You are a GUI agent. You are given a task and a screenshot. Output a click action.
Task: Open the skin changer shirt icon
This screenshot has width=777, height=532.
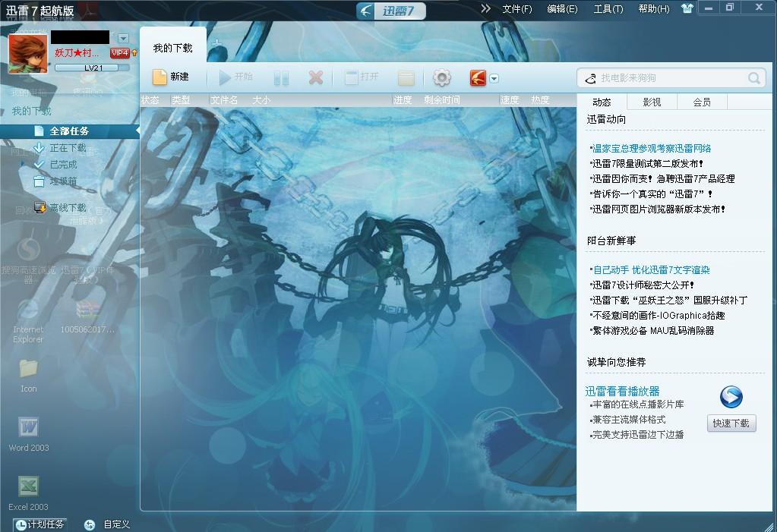687,8
